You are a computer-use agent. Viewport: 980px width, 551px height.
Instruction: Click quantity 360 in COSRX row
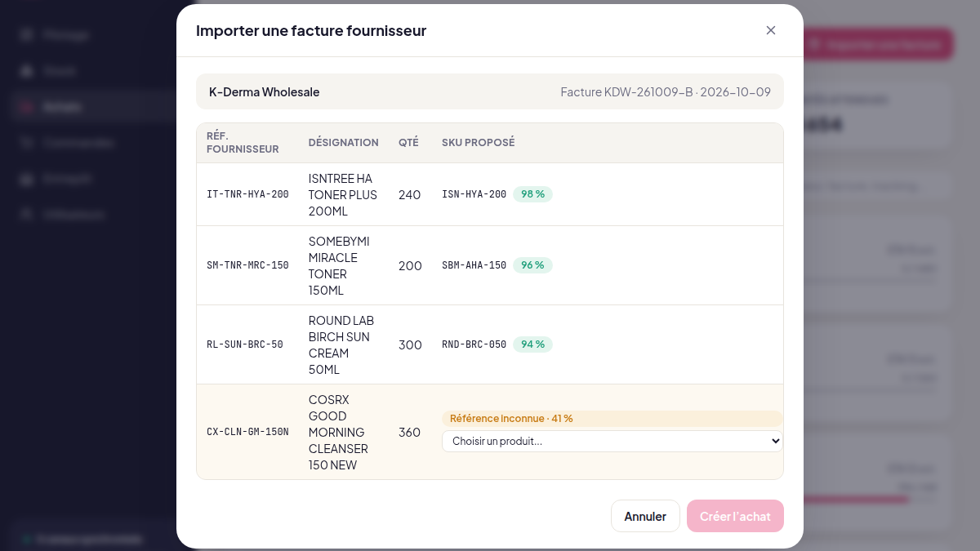tap(410, 432)
